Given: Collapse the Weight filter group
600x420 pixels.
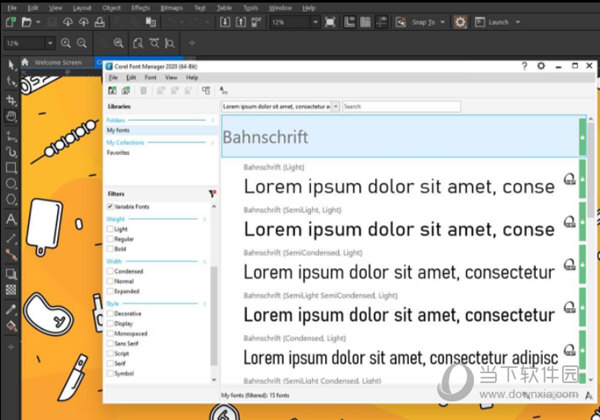Looking at the screenshot, I should (204, 219).
